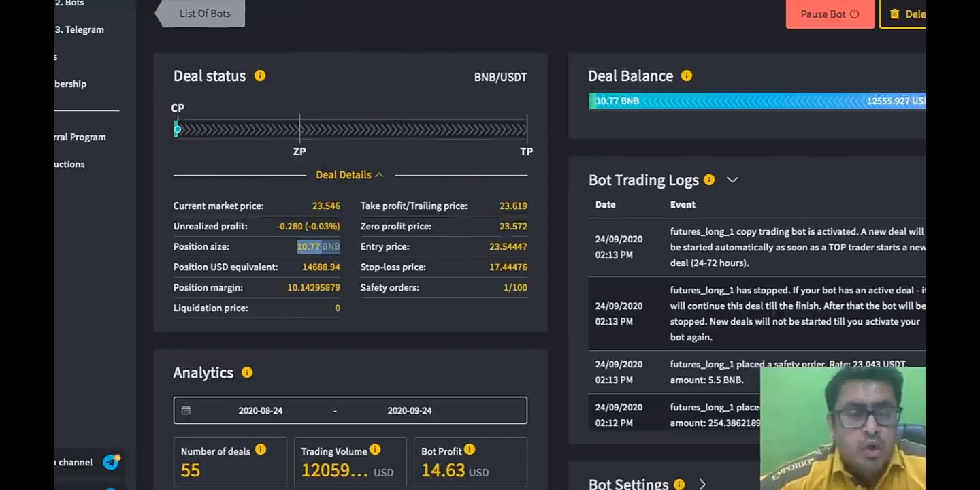Open the Instructions sidebar item
980x490 pixels.
(70, 164)
